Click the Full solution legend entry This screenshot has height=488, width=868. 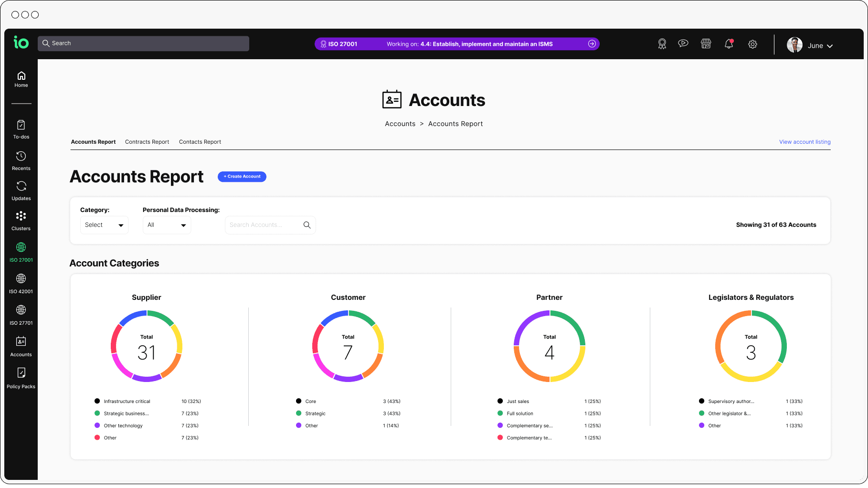pyautogui.click(x=549, y=414)
